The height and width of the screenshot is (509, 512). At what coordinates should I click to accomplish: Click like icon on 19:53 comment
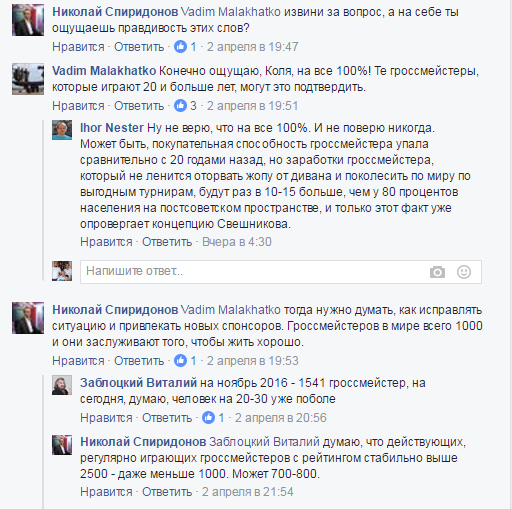pos(180,361)
